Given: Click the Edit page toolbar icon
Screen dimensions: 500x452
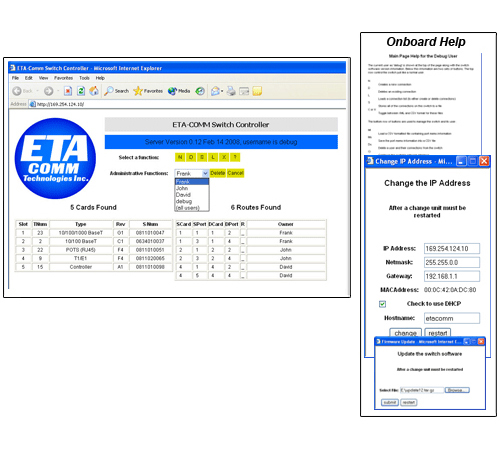Looking at the screenshot, I should [x=244, y=91].
